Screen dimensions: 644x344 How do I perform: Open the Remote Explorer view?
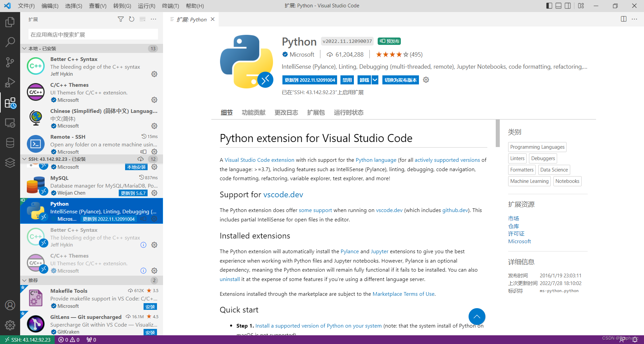[x=10, y=123]
